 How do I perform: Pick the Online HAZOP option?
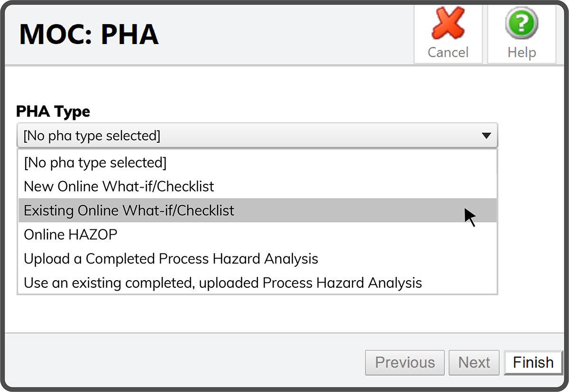[70, 235]
